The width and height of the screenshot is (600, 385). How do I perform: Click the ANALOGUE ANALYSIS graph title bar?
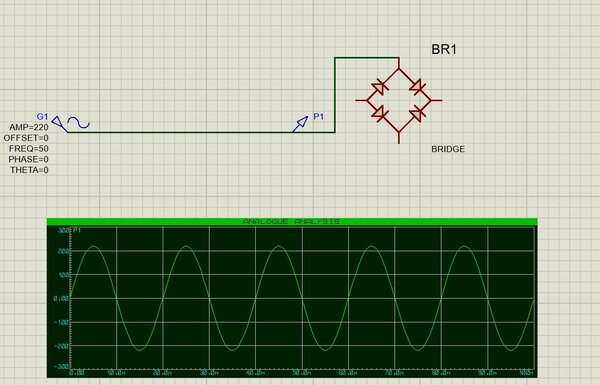[292, 222]
